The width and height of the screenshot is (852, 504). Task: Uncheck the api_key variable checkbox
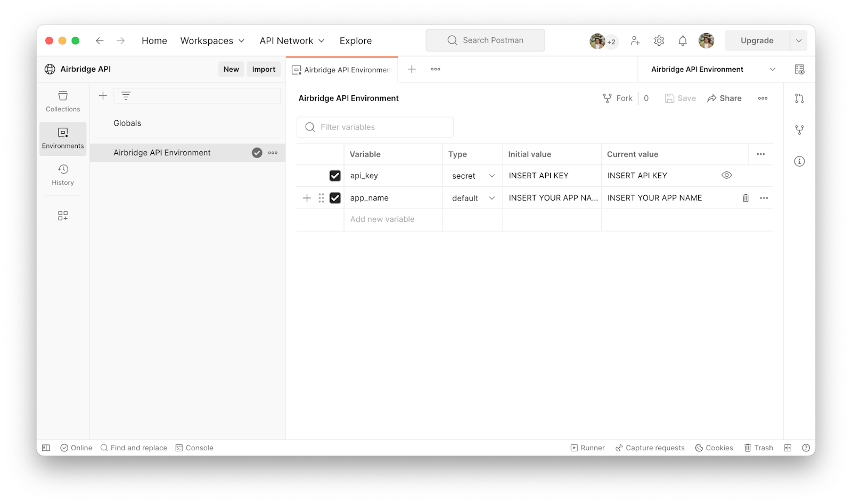(x=335, y=176)
